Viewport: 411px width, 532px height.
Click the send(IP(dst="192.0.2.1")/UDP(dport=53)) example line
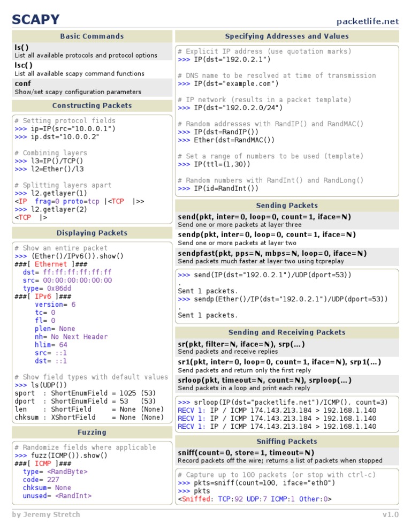[265, 275]
